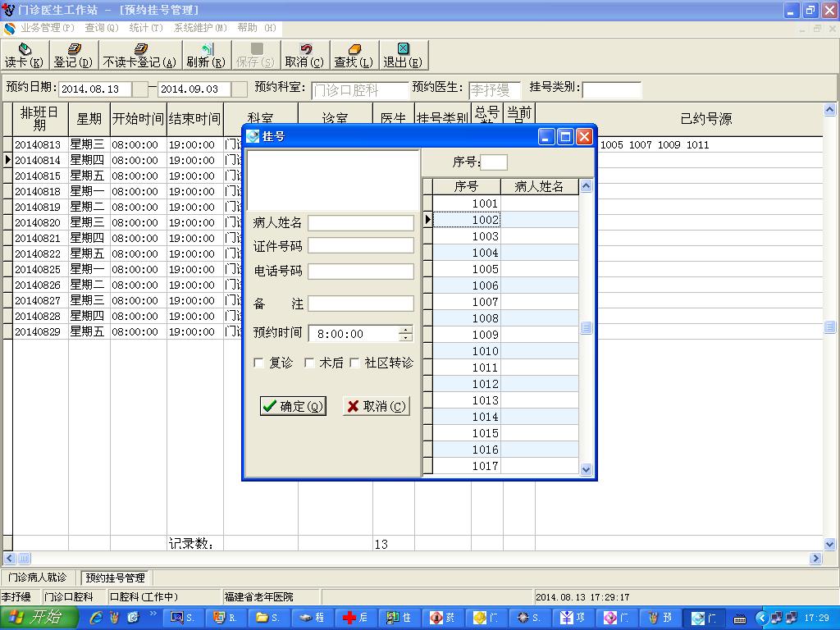Click the 取消 button in 挂号 dialog
Viewport: 840px width, 630px height.
click(376, 406)
